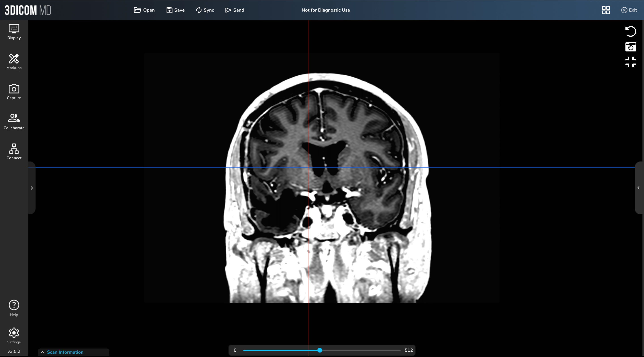Viewport: 644px width, 357px height.
Task: Expand the left side panel
Action: tap(32, 188)
